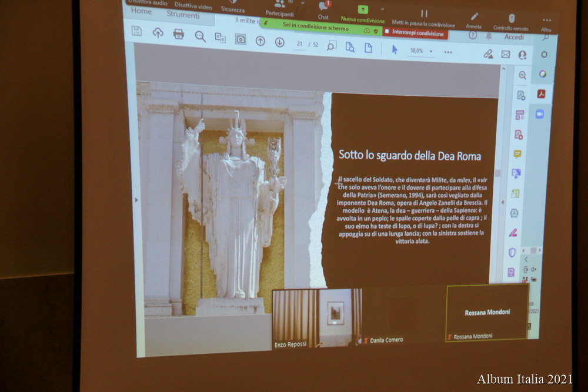The image size is (588, 392).
Task: Select the Il milite ig document tab
Action: (248, 20)
